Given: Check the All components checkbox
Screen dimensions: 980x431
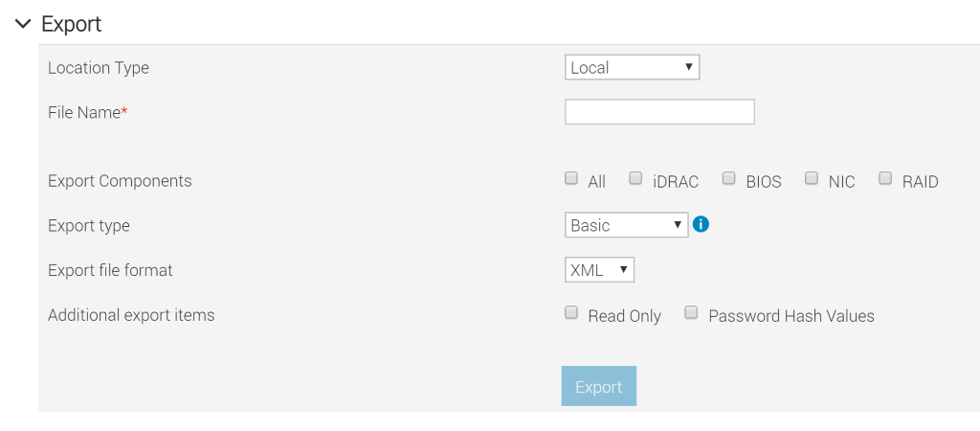Looking at the screenshot, I should 571,178.
